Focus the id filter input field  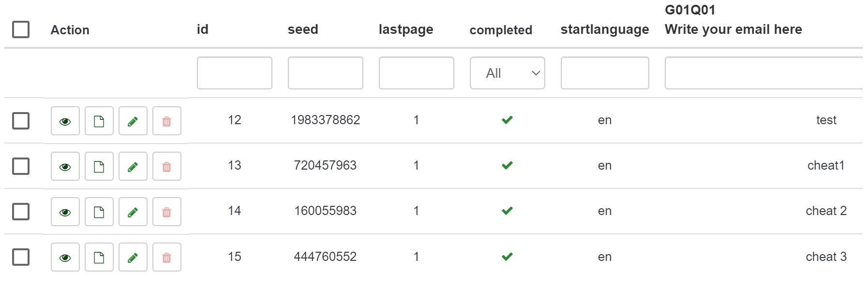click(x=235, y=73)
